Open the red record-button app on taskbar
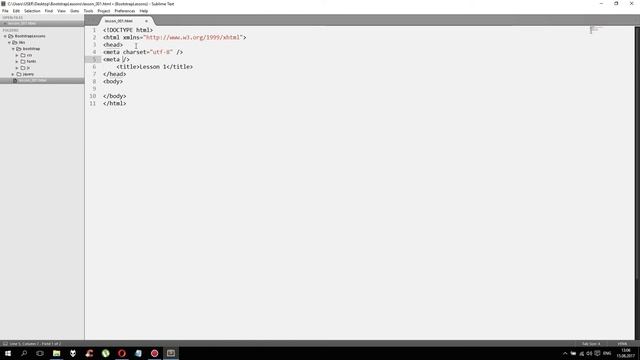This screenshot has height=360, width=640. pos(154,353)
